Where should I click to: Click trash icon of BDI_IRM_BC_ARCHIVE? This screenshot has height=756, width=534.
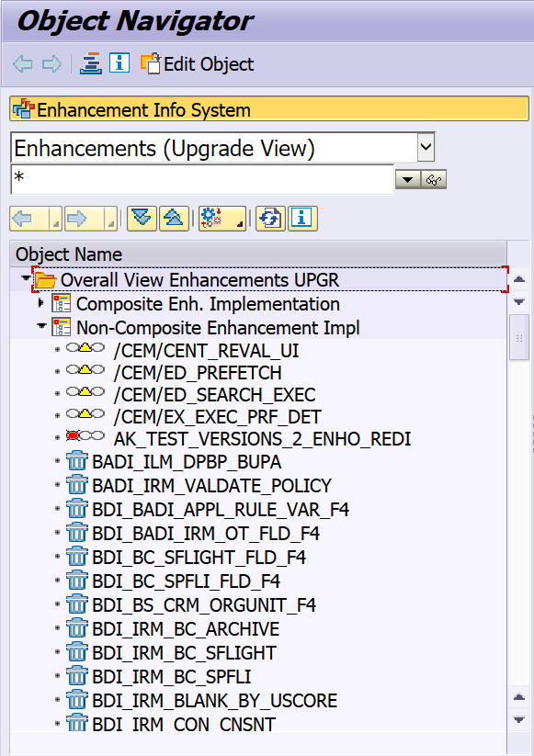tap(76, 628)
